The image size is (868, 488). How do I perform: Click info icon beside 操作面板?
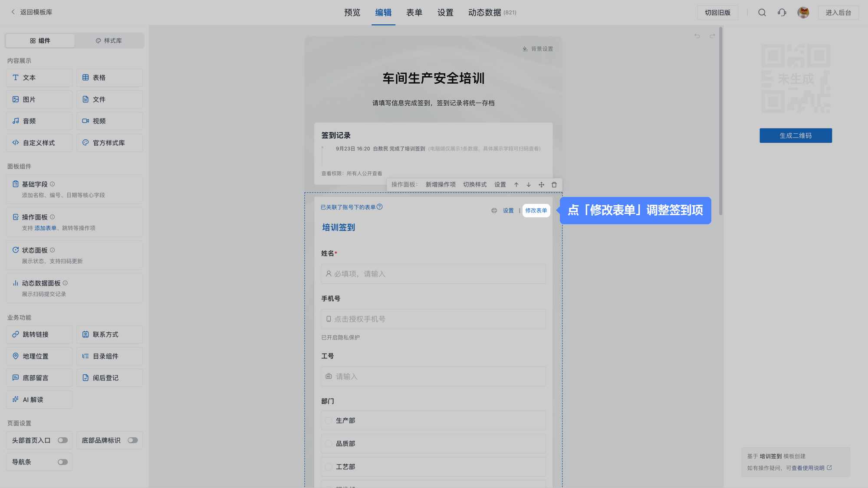53,217
